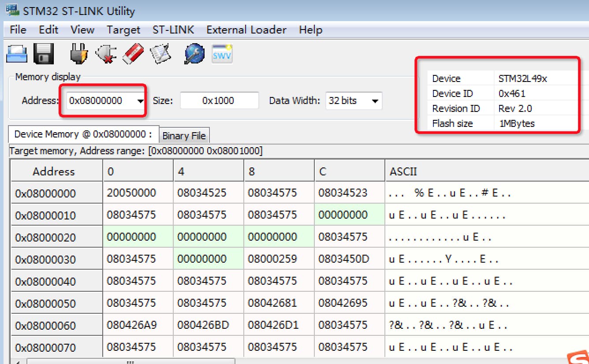Open the ST-LINK menu

(173, 30)
